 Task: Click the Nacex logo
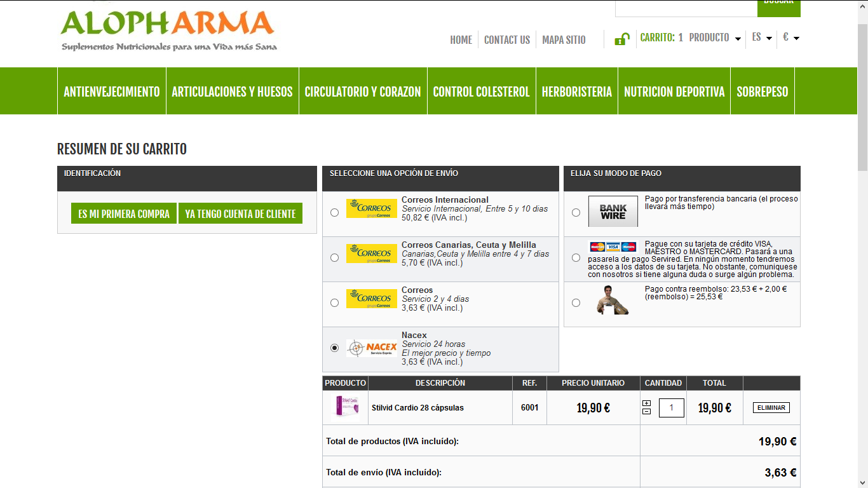(372, 348)
